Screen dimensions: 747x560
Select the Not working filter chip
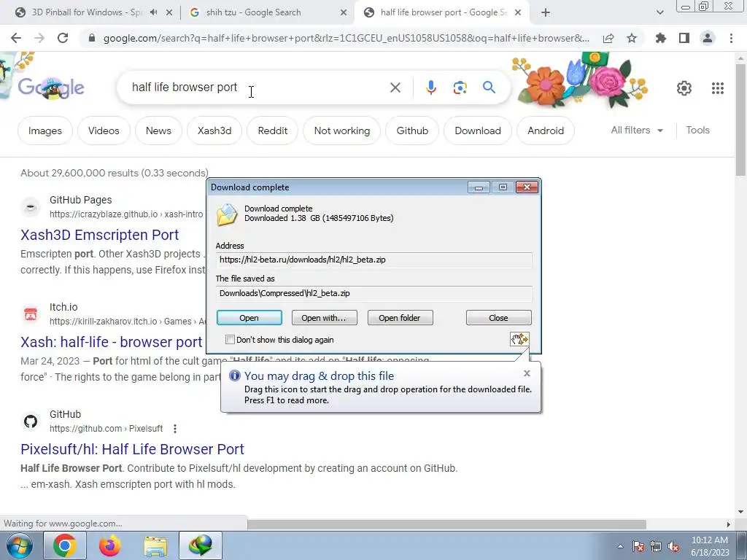click(342, 131)
